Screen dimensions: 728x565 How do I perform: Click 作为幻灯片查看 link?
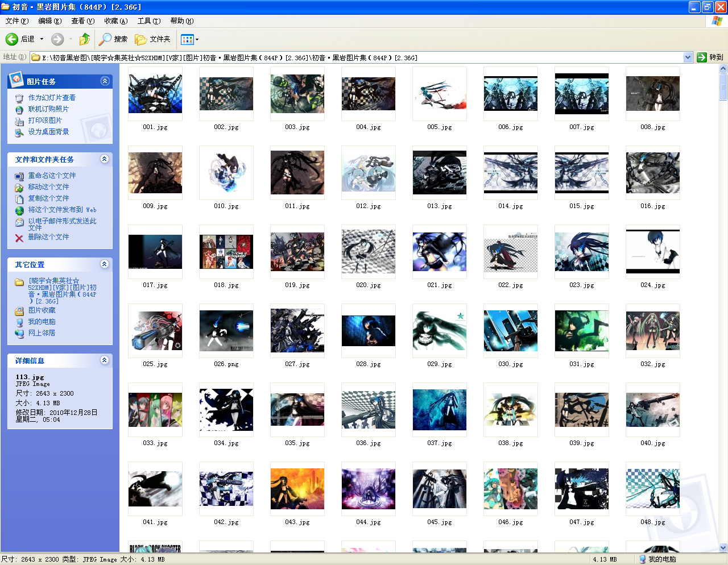tap(52, 98)
